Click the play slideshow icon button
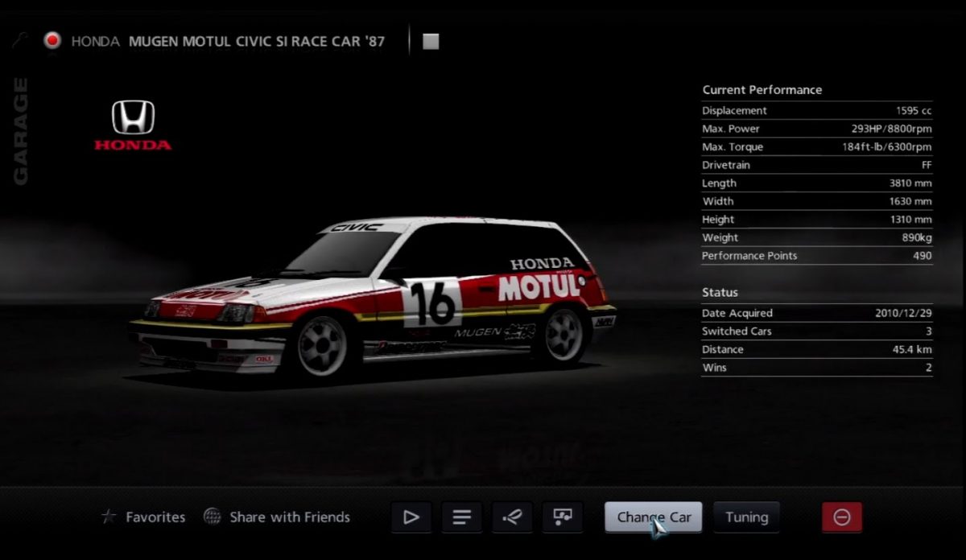 click(411, 517)
